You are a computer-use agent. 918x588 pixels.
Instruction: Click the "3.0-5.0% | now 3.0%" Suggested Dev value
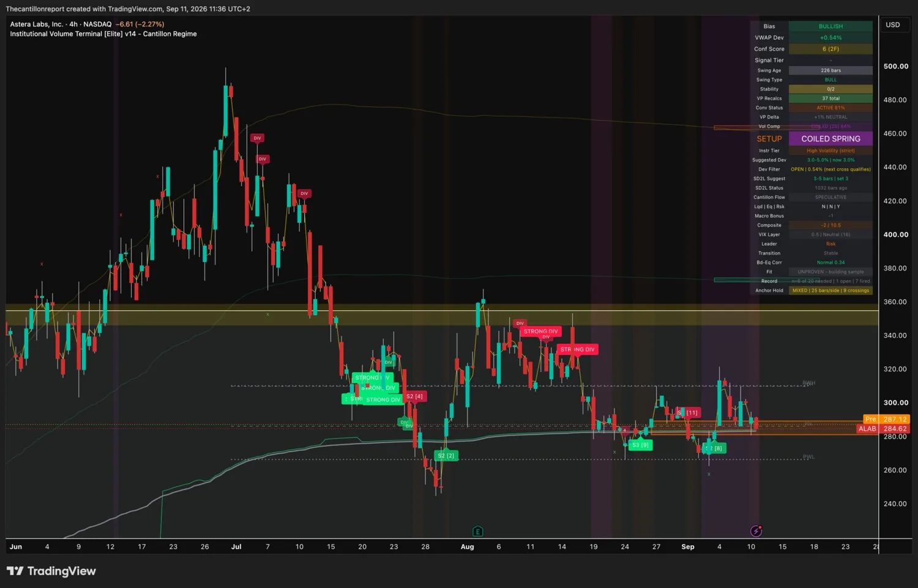point(830,160)
